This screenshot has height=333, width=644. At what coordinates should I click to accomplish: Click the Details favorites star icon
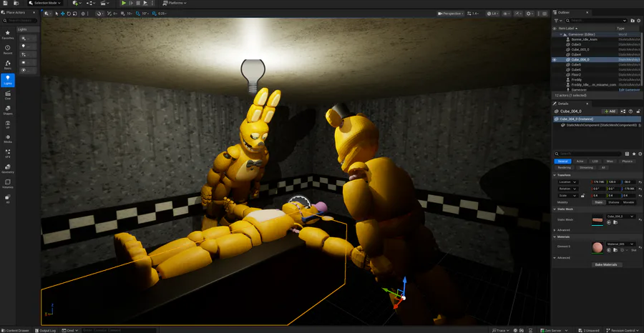tap(634, 154)
